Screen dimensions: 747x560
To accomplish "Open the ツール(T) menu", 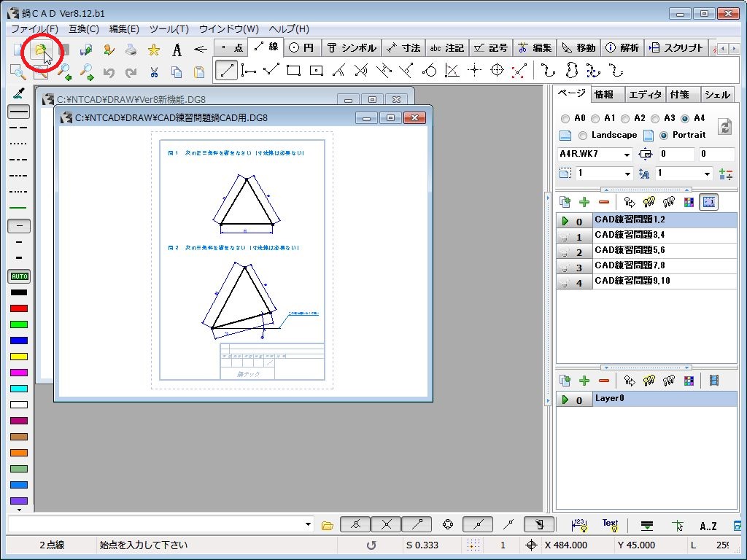I will 169,29.
